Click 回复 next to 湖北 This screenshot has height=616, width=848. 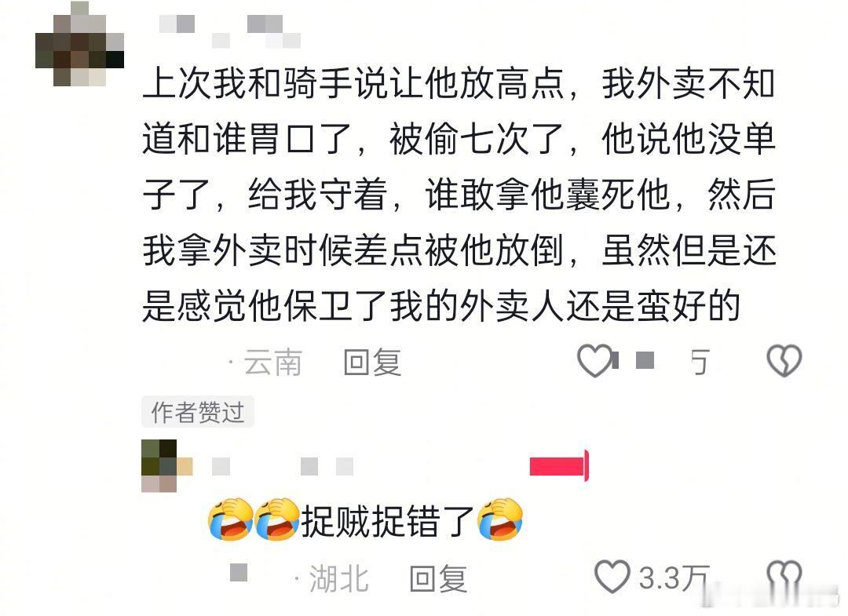[x=438, y=578]
